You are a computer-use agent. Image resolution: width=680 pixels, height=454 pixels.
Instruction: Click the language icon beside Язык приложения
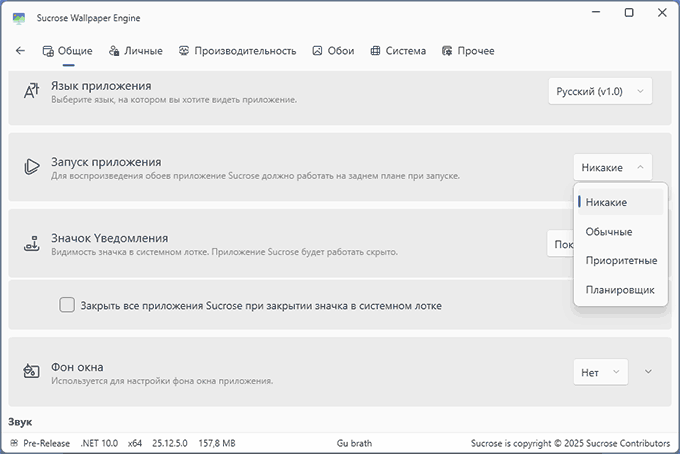pyautogui.click(x=30, y=92)
